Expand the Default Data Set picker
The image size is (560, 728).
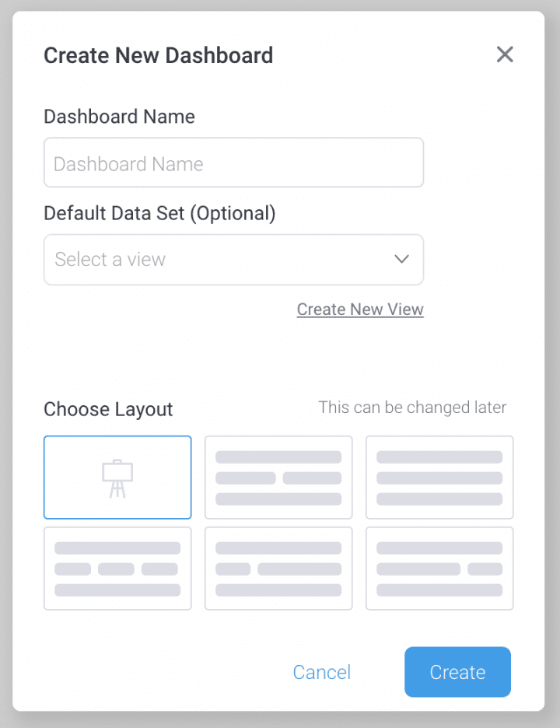[233, 259]
